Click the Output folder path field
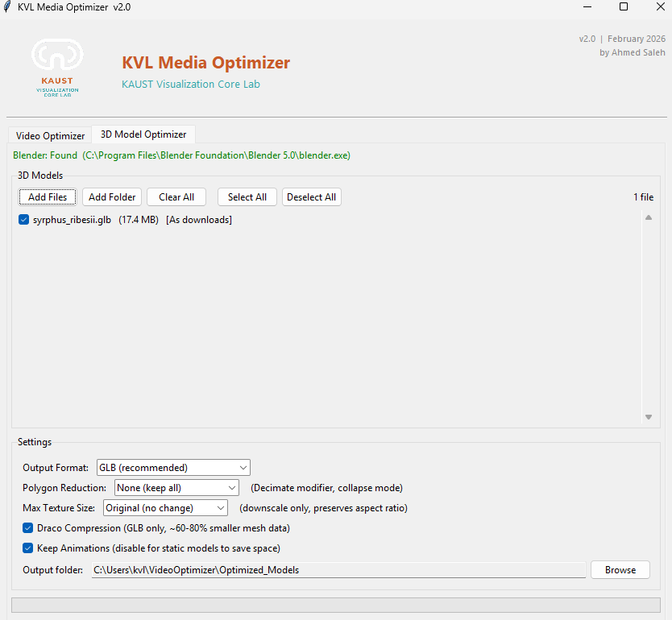This screenshot has height=620, width=672. pyautogui.click(x=338, y=569)
